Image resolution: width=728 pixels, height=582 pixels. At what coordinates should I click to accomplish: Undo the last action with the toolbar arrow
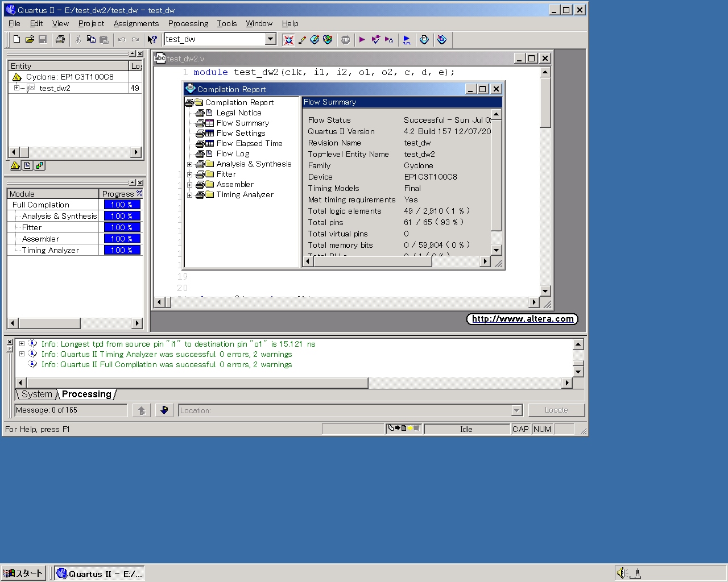[x=121, y=39]
